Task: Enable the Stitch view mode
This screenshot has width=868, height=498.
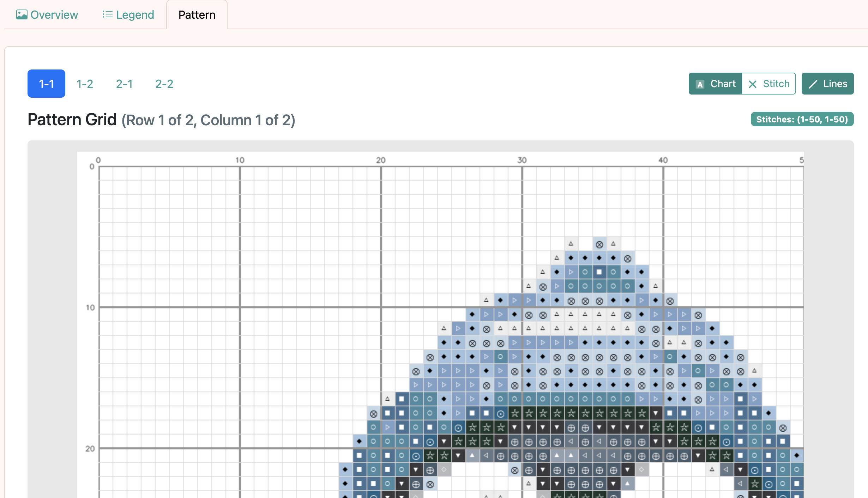Action: coord(768,84)
